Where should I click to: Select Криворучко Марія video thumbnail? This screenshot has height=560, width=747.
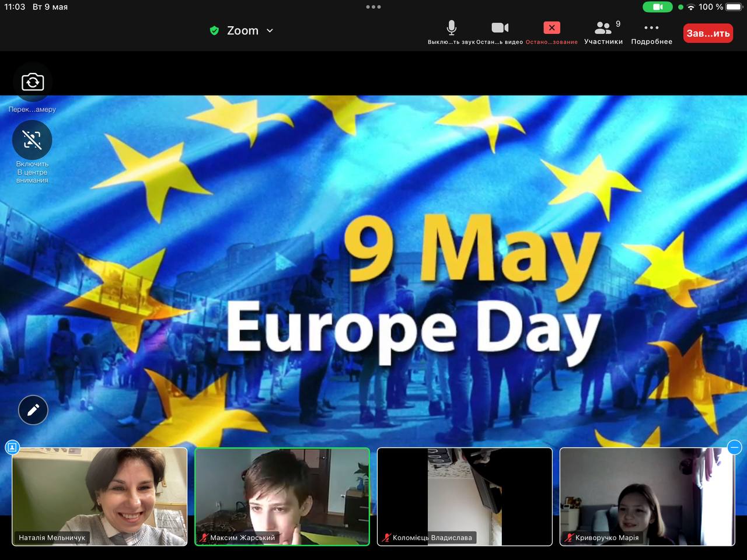pyautogui.click(x=647, y=496)
